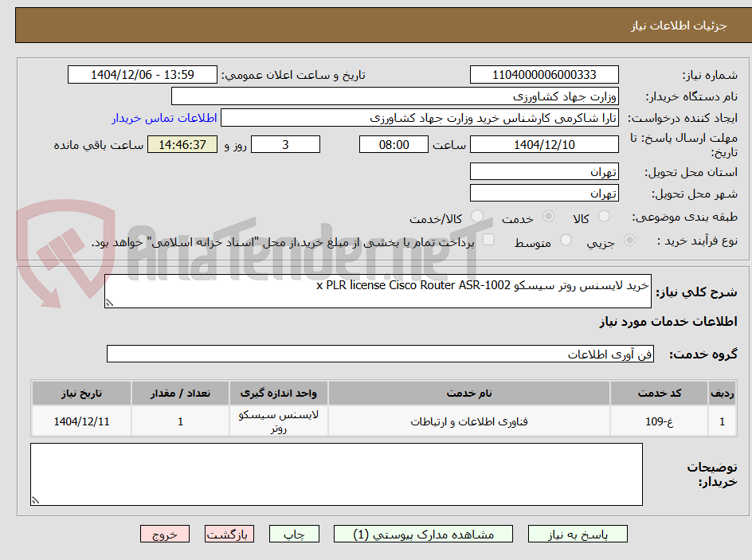Click the استان محل تحویل field
The height and width of the screenshot is (560, 752).
click(x=544, y=171)
